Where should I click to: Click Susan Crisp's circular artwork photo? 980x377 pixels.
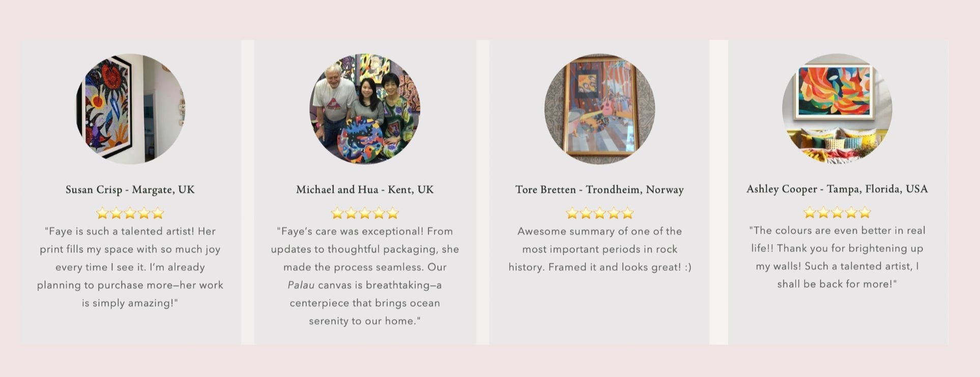tap(131, 109)
